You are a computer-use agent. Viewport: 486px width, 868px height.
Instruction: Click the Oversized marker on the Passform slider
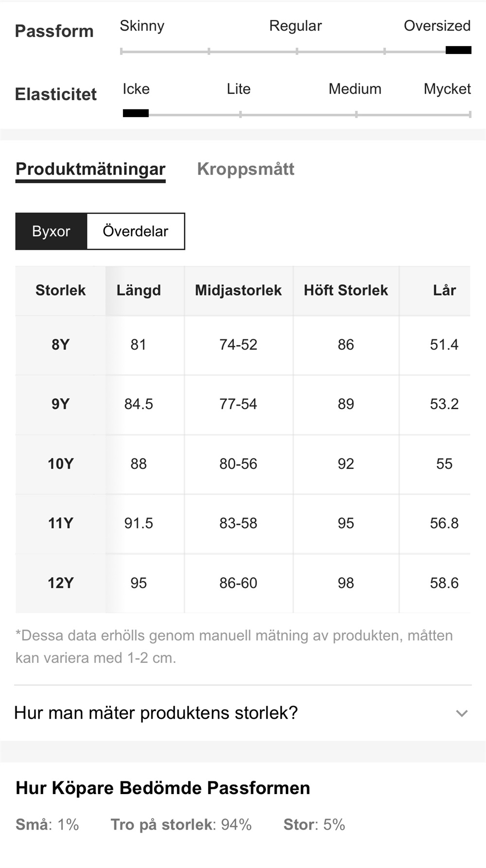click(458, 50)
